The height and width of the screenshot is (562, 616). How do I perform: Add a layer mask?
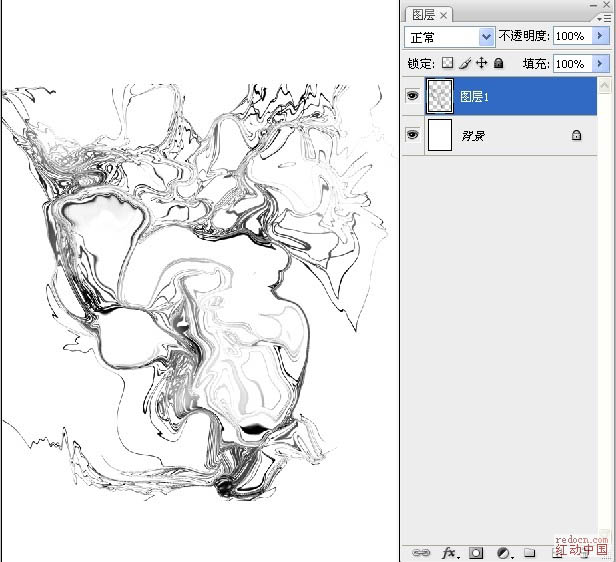click(x=476, y=552)
